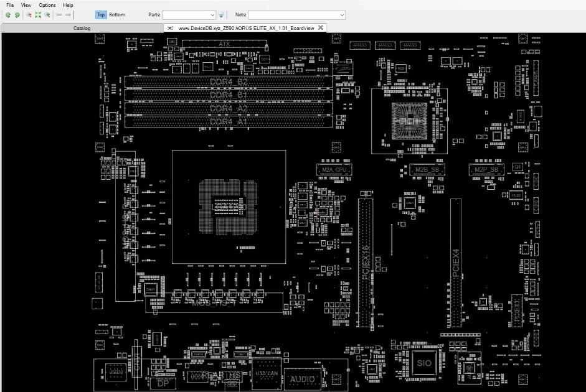The height and width of the screenshot is (392, 586).
Task: Select the USB20 port component
Action: 116,372
